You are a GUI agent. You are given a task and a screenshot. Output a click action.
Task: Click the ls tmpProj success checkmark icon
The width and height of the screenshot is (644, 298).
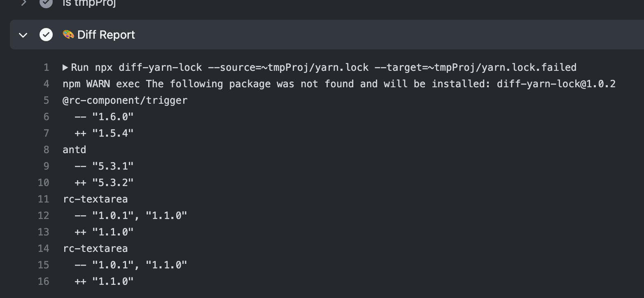tap(46, 2)
